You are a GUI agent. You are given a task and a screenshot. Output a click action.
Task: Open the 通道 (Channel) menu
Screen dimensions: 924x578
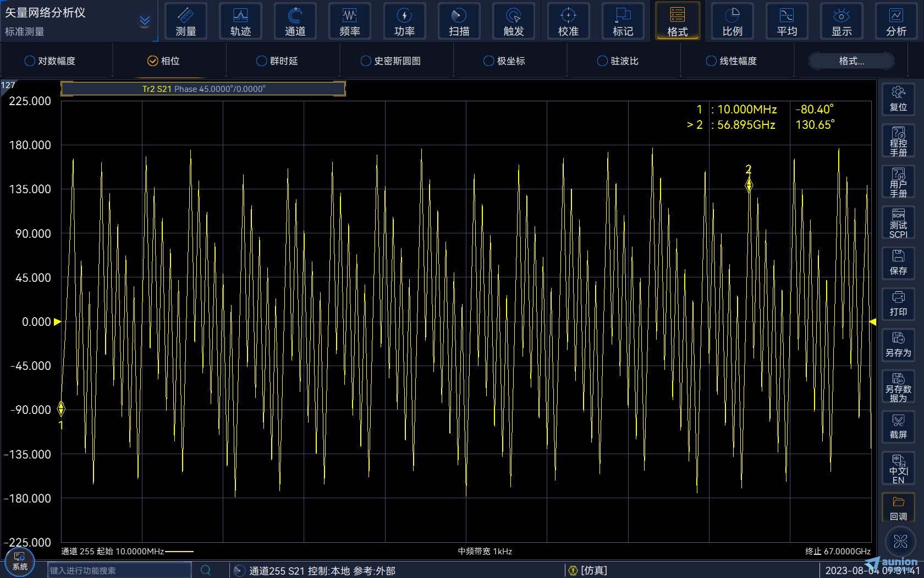295,21
